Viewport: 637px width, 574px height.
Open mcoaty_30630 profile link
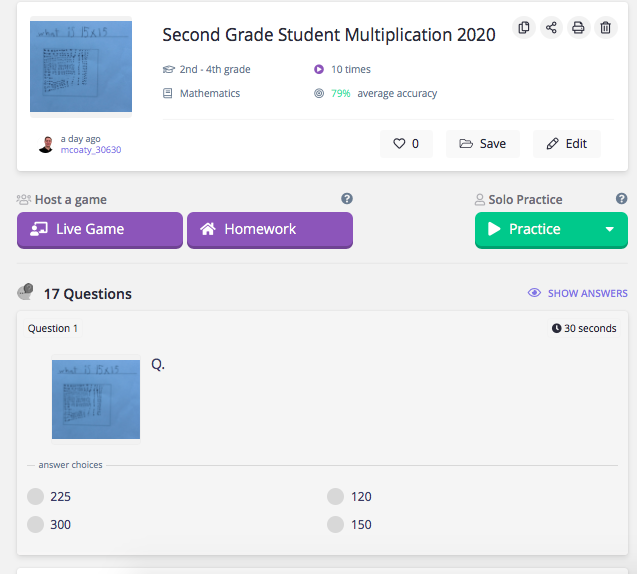[x=91, y=150]
